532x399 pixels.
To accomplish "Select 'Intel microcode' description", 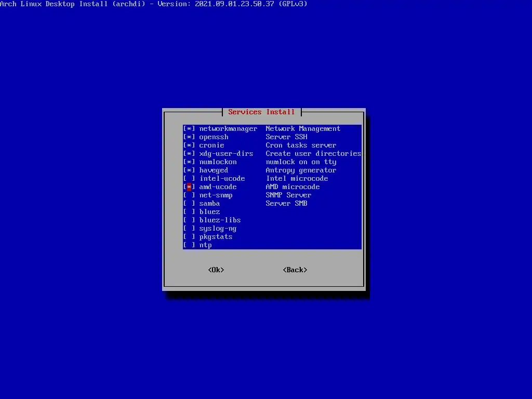I will (297, 179).
